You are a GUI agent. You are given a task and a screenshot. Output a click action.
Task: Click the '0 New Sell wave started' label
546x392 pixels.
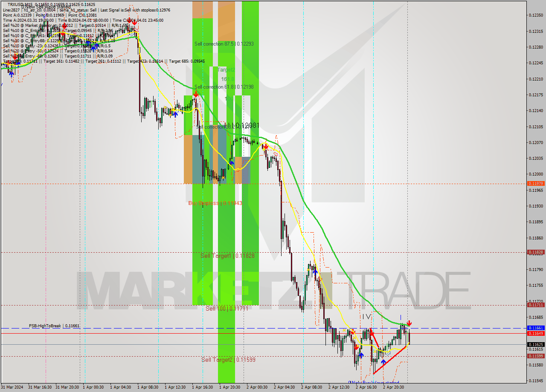(46, 7)
